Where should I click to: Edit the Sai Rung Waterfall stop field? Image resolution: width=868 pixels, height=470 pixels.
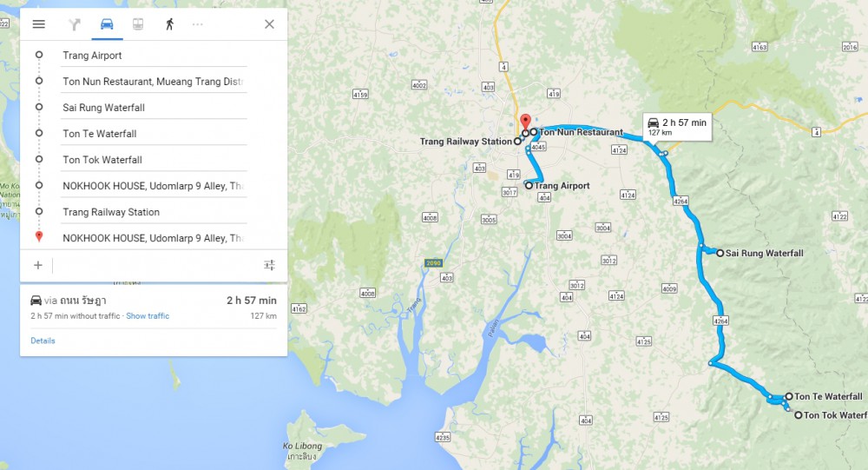coord(154,108)
